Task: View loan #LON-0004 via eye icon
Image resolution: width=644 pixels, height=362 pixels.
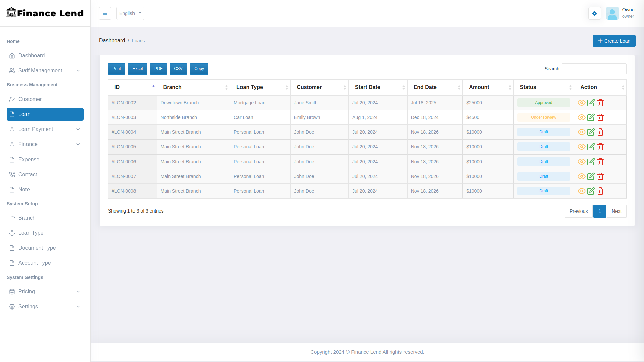Action: [581, 132]
